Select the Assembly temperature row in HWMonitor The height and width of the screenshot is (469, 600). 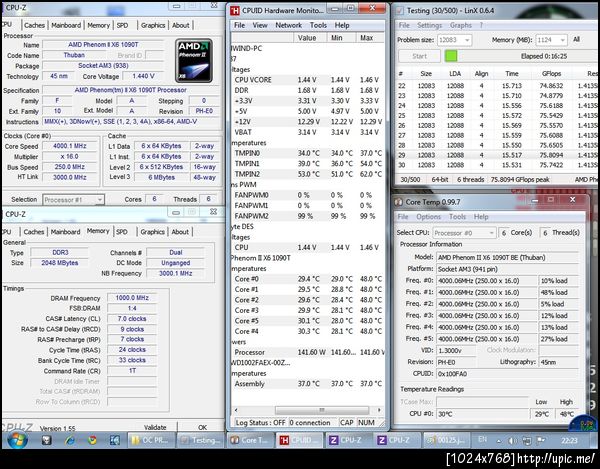point(308,384)
